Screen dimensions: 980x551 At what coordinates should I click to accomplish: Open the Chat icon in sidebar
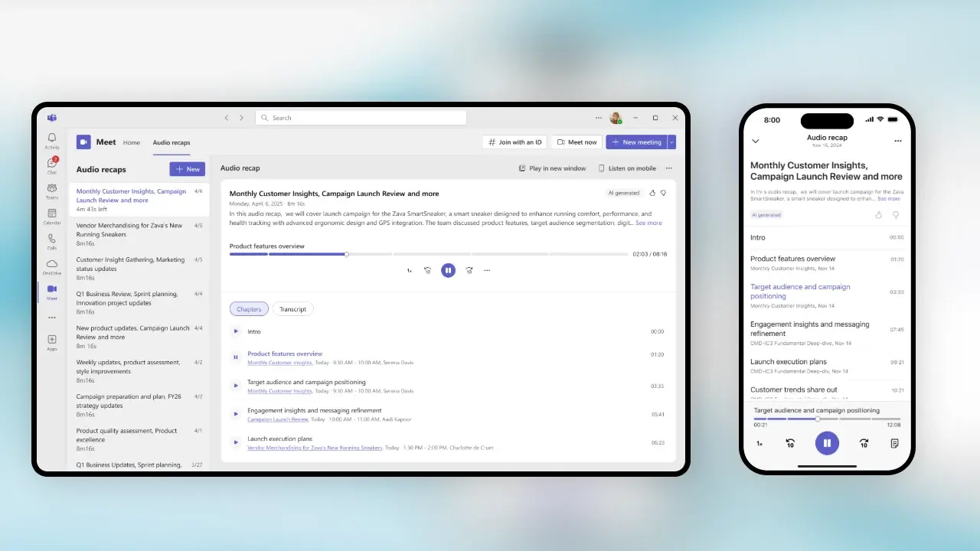(52, 165)
